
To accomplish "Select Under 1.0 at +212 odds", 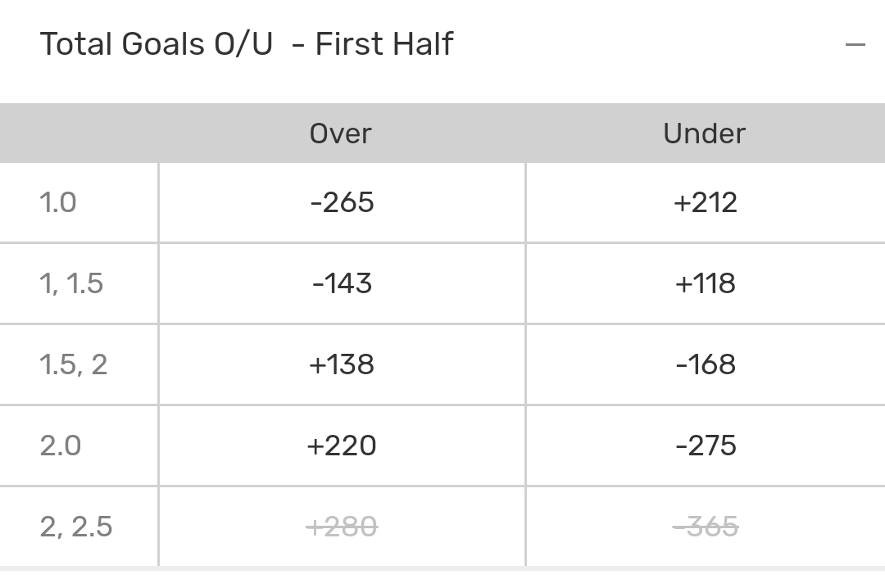I will (705, 202).
